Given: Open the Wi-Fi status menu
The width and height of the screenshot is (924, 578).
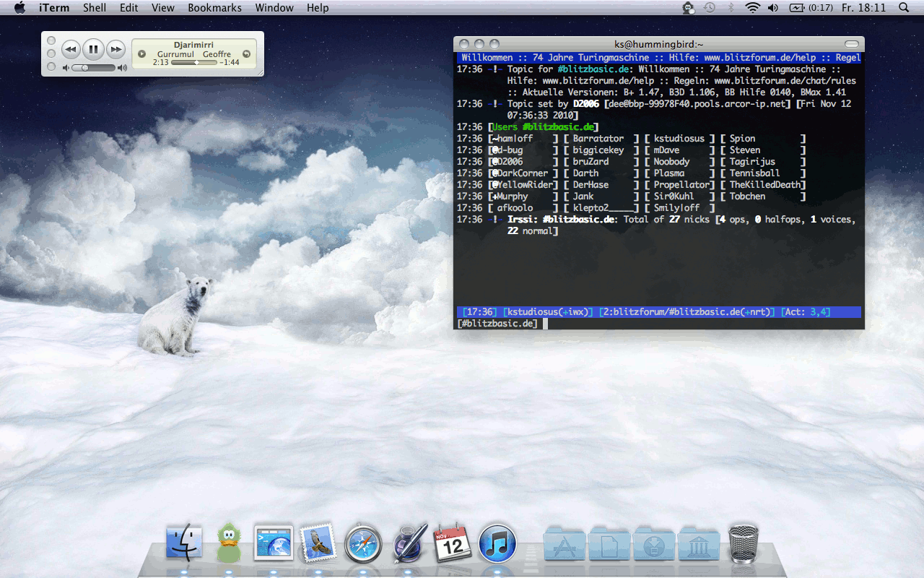Looking at the screenshot, I should (753, 8).
